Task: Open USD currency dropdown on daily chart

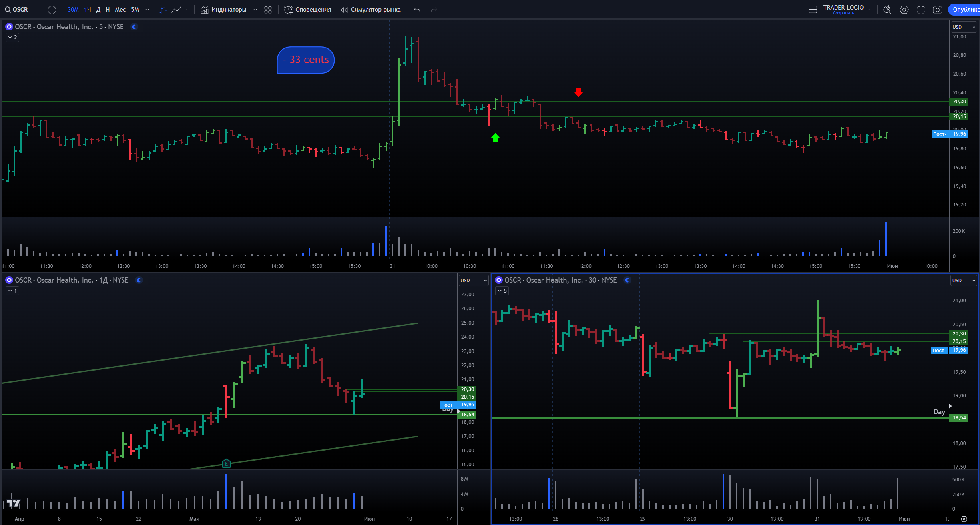Action: tap(473, 280)
